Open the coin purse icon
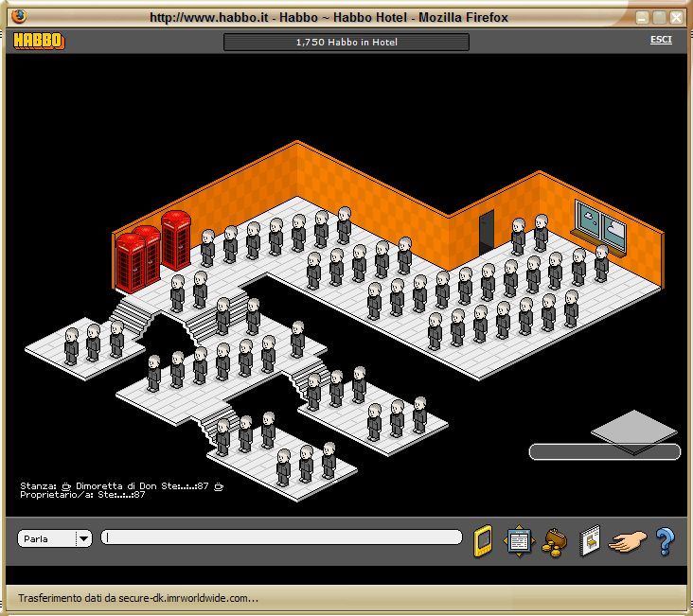 (555, 543)
